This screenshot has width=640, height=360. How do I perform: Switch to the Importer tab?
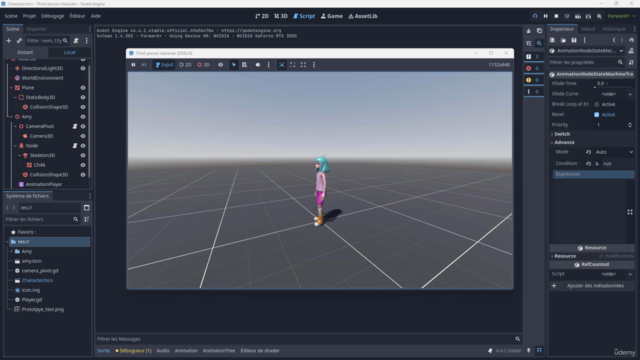36,29
